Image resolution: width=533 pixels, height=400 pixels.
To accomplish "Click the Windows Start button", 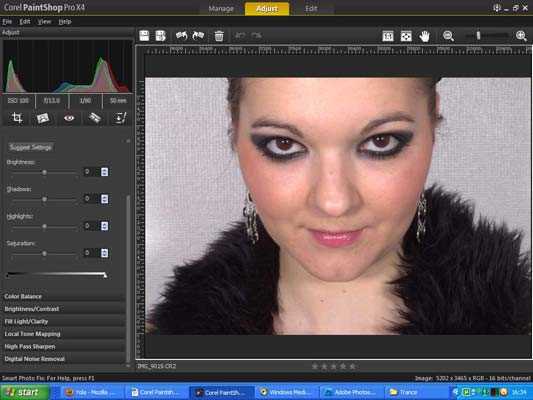I will [x=24, y=392].
